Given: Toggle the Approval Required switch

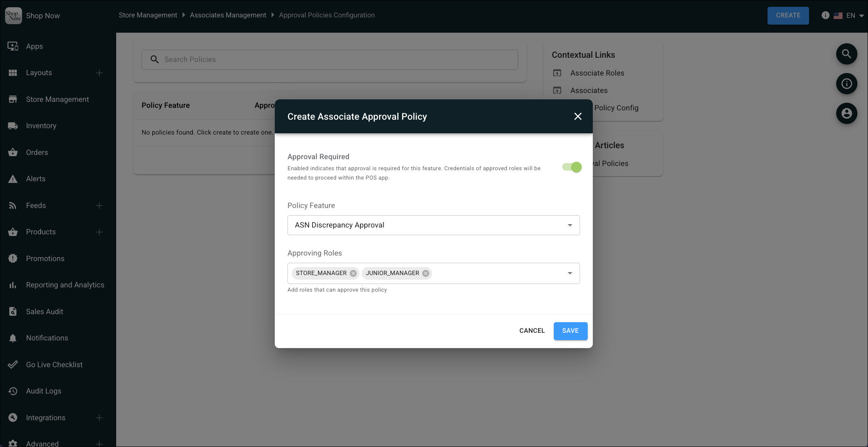Looking at the screenshot, I should point(572,167).
